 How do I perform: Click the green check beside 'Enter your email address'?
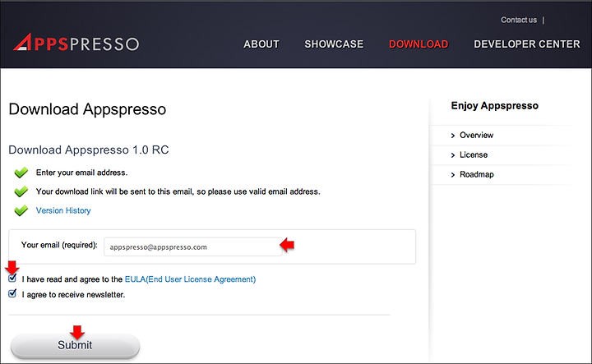[21, 173]
